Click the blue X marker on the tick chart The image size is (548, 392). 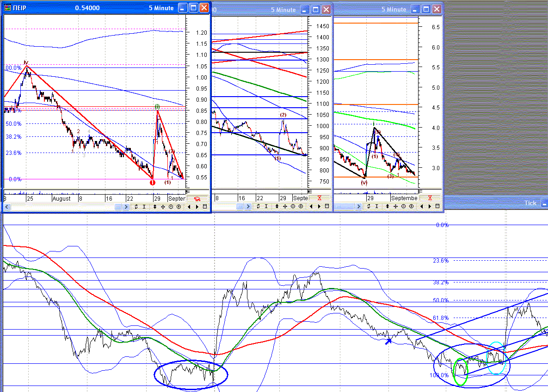click(388, 341)
